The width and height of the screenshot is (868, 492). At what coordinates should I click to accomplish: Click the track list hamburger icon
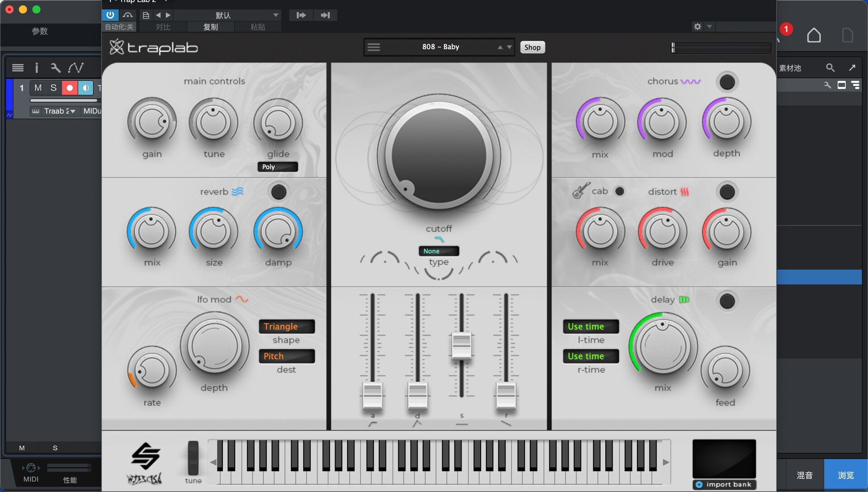(18, 68)
